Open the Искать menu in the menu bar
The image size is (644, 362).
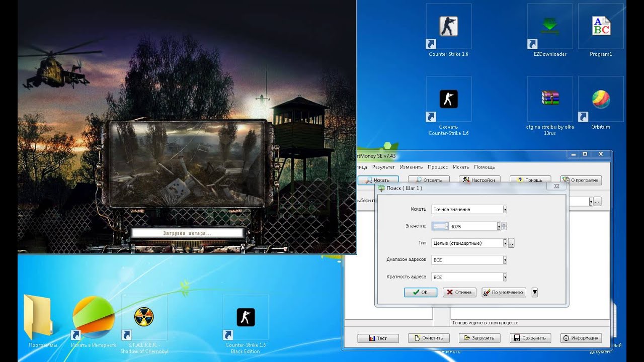(x=461, y=167)
